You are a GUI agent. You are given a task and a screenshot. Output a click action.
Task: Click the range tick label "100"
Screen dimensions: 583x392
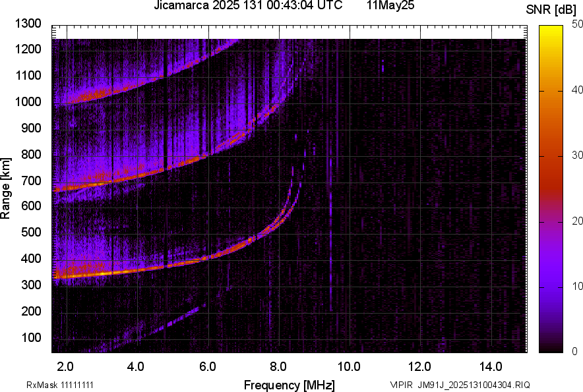(31, 337)
